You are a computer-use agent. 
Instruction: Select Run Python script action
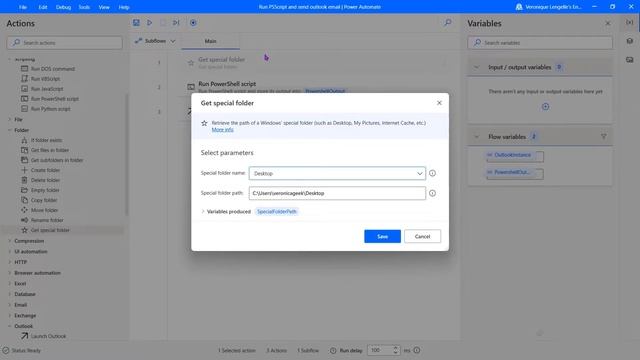[51, 109]
